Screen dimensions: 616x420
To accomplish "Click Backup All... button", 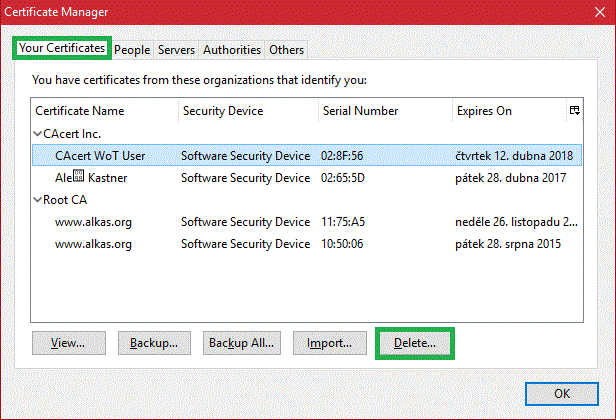I will tap(241, 343).
